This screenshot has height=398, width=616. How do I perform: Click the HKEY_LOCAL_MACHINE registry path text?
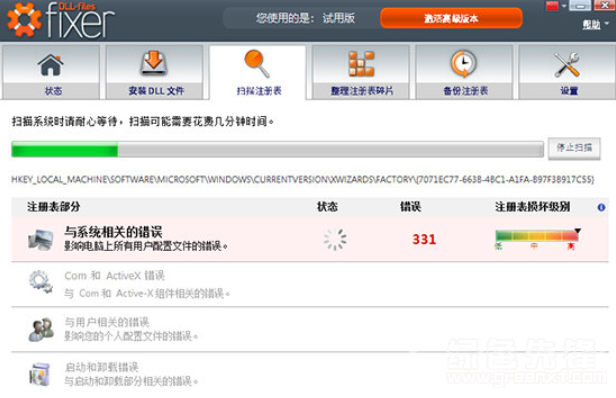click(x=302, y=180)
